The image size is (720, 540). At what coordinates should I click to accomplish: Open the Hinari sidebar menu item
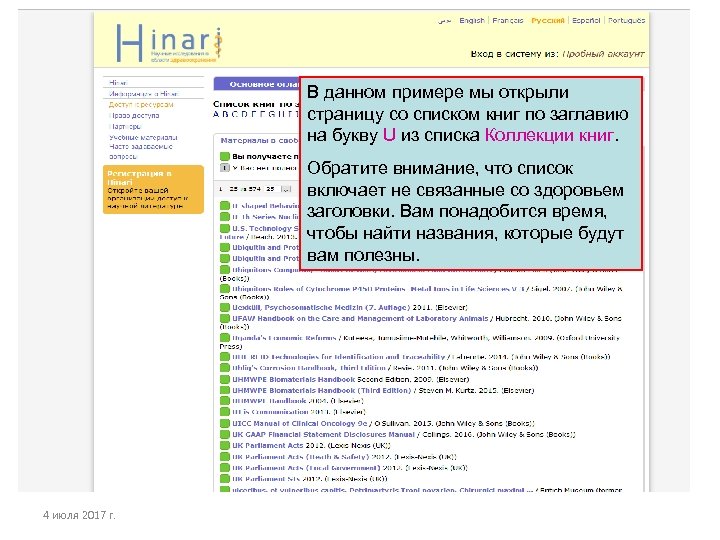[x=118, y=83]
